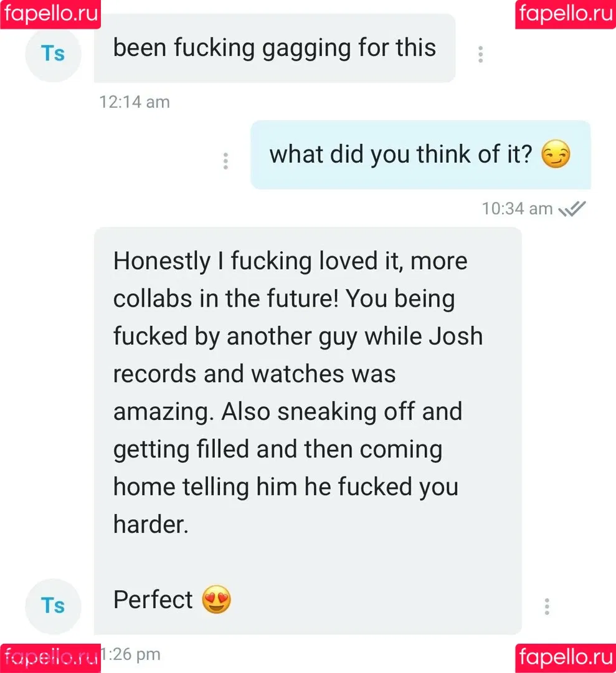The image size is (616, 673).
Task: Select the first gray message bubble at top
Action: point(275,48)
